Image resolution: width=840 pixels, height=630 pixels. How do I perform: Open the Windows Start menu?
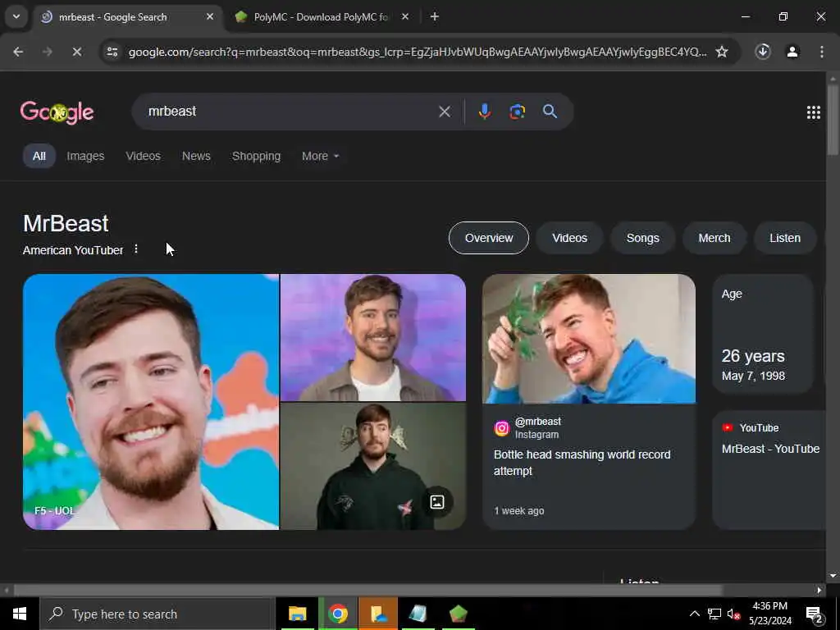point(20,614)
